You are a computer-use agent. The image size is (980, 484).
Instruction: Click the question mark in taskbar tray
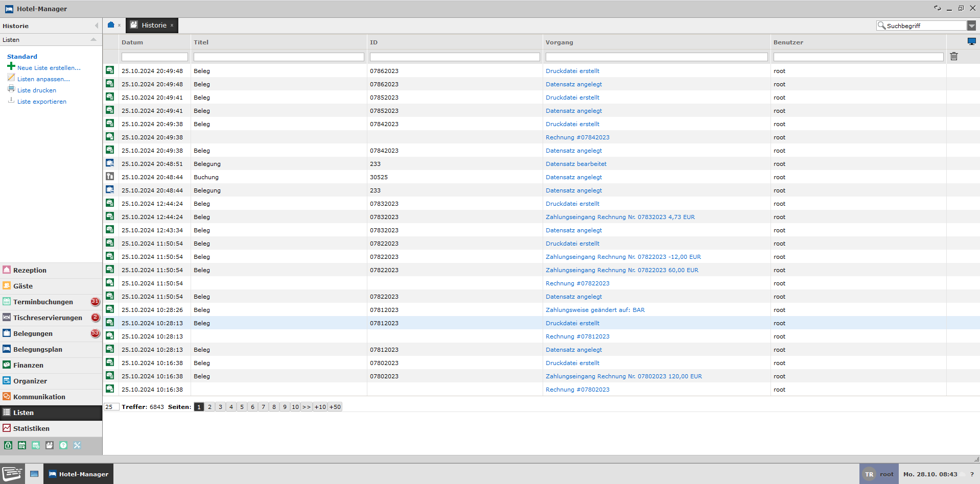tap(972, 474)
